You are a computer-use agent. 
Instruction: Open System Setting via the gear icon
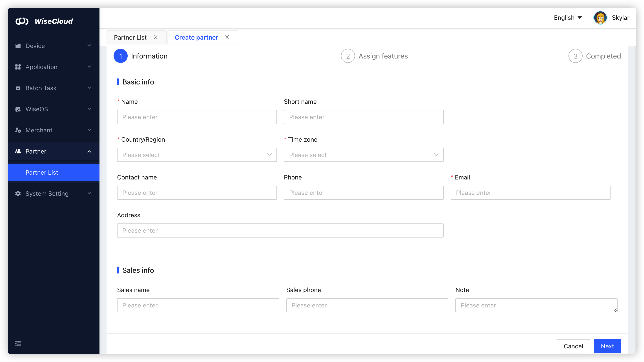(18, 193)
